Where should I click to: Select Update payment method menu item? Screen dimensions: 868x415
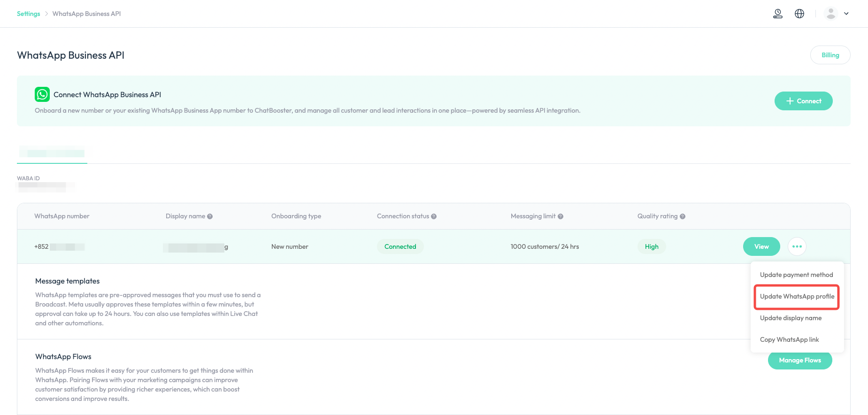click(797, 275)
